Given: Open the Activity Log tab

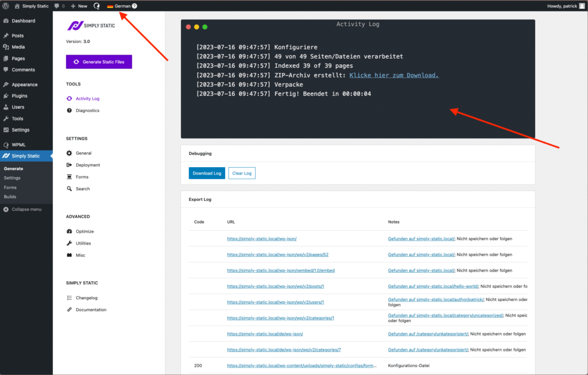Looking at the screenshot, I should pos(88,99).
